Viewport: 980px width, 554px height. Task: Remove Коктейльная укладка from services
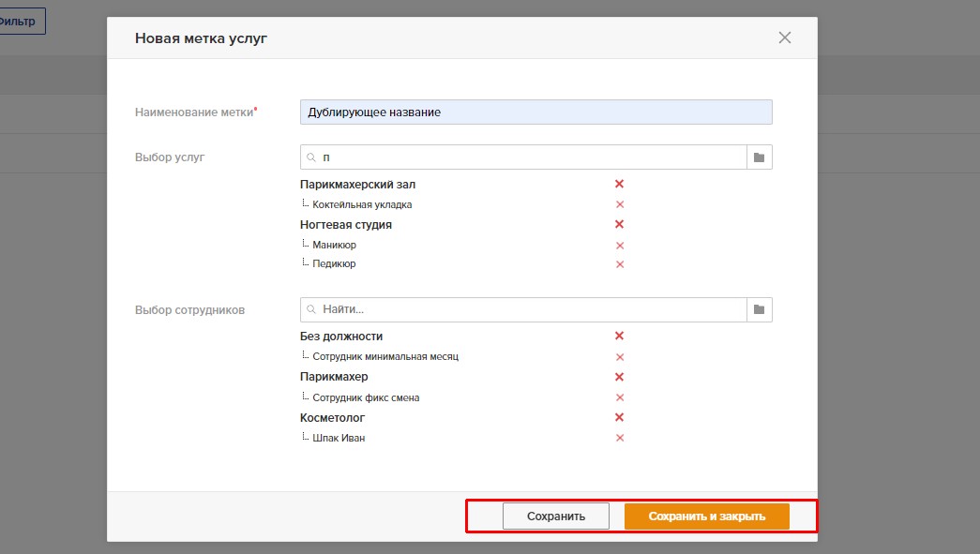619,204
